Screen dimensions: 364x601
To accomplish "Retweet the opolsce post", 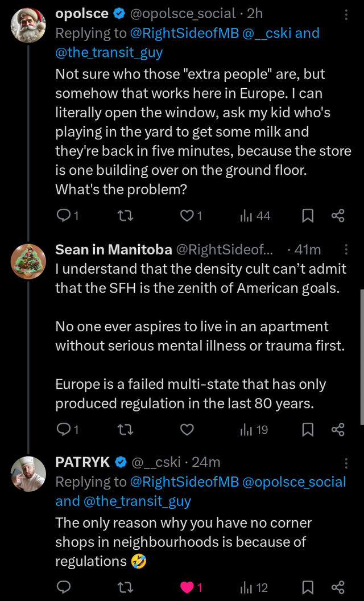I will (x=125, y=216).
